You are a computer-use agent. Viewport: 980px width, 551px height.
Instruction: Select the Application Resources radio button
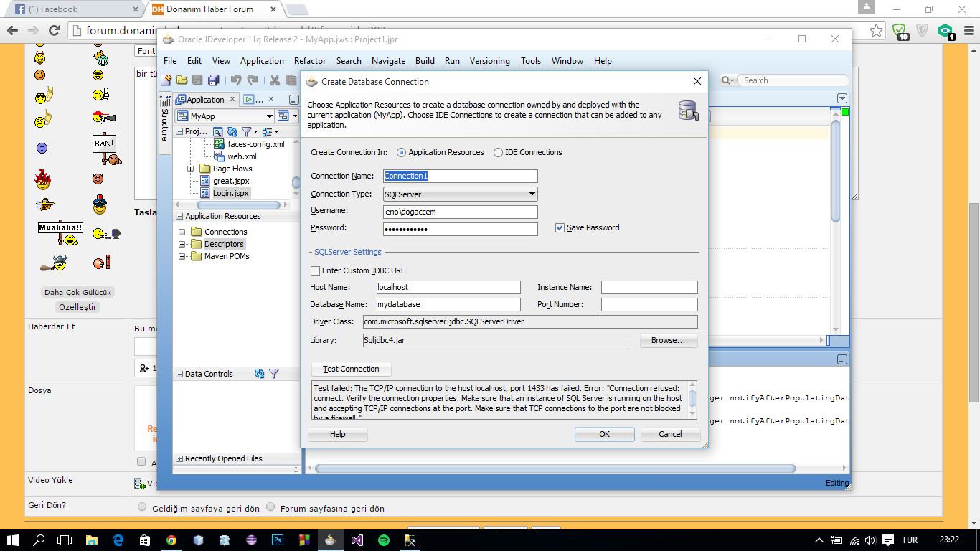coord(401,152)
